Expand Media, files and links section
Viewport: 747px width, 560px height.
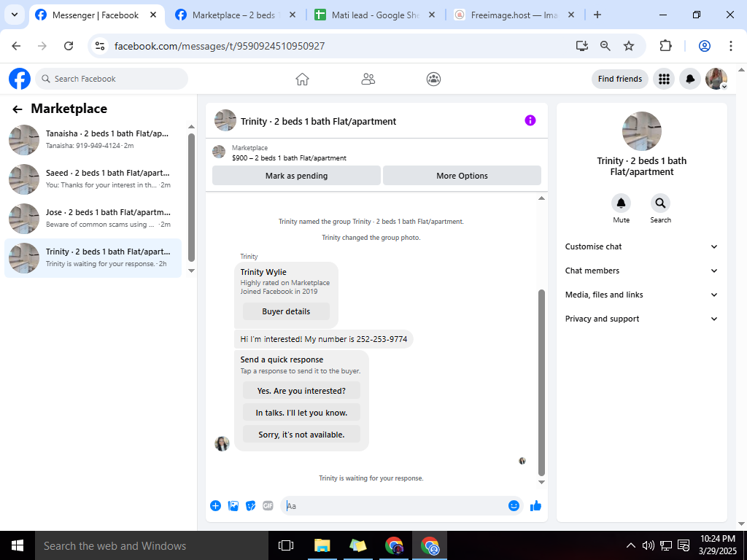click(x=641, y=295)
